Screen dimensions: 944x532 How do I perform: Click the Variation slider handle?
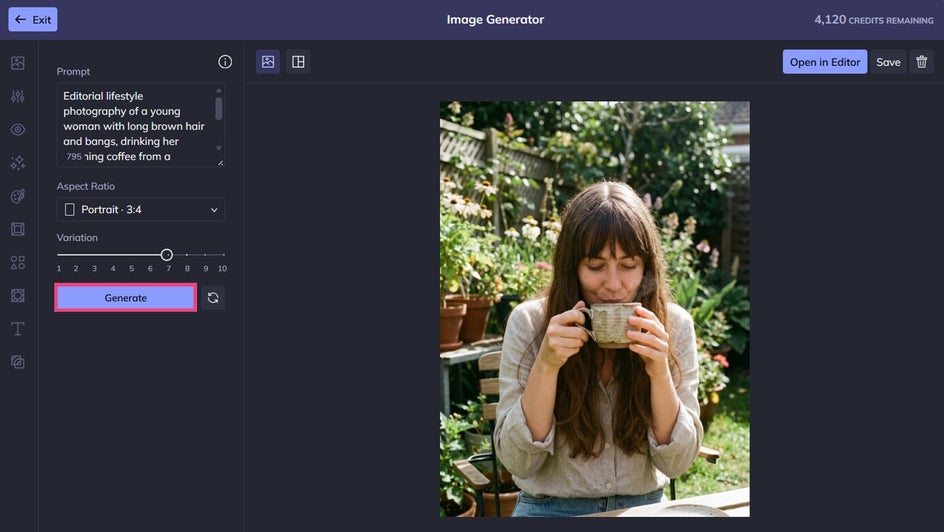[x=167, y=255]
